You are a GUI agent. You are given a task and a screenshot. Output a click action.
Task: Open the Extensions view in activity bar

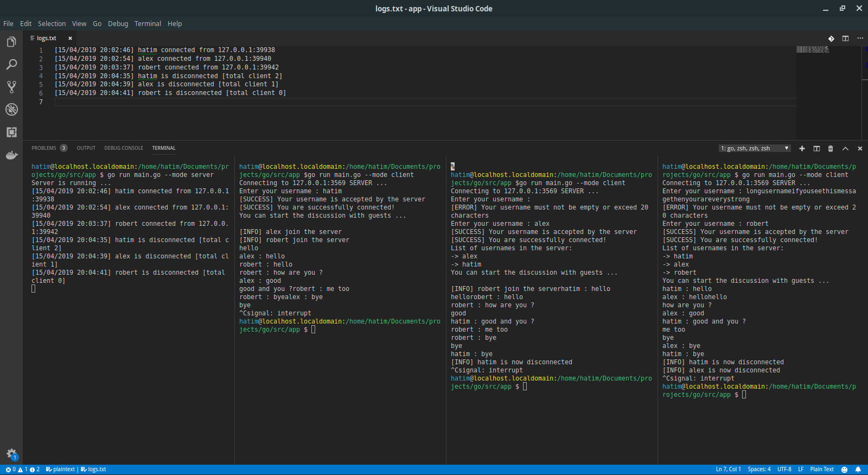pyautogui.click(x=11, y=132)
